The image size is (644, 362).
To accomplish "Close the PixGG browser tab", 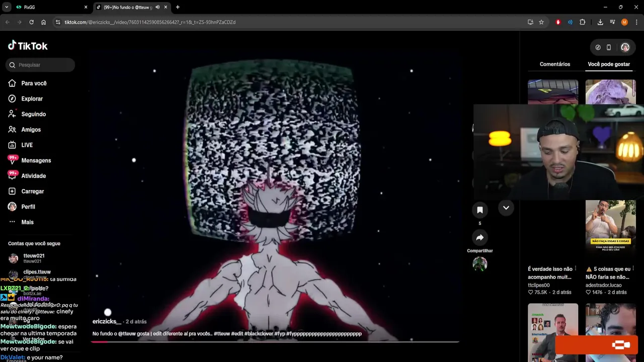I will (86, 7).
